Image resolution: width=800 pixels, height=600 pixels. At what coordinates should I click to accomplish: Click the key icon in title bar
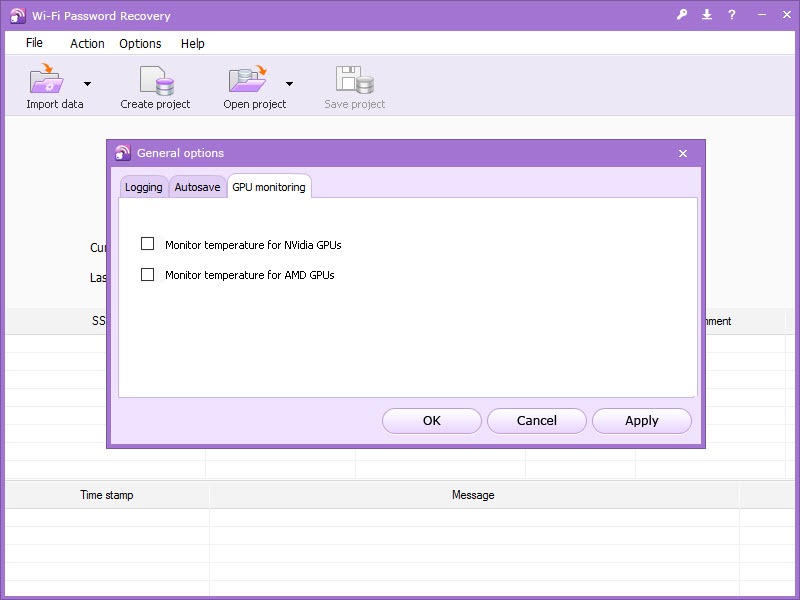click(682, 15)
